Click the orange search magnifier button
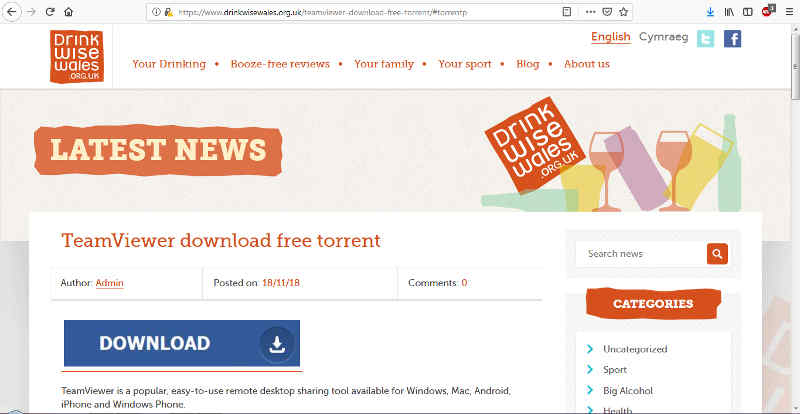The width and height of the screenshot is (800, 414). (717, 254)
